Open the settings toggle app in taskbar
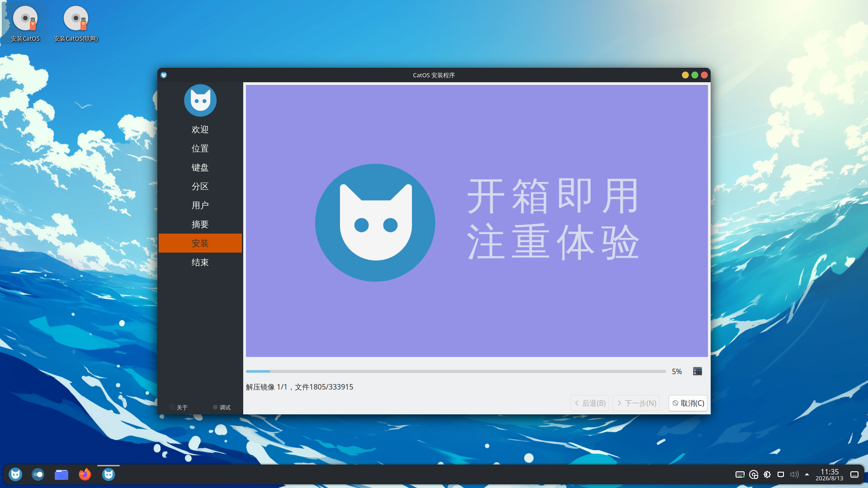Image resolution: width=868 pixels, height=488 pixels. (x=38, y=474)
